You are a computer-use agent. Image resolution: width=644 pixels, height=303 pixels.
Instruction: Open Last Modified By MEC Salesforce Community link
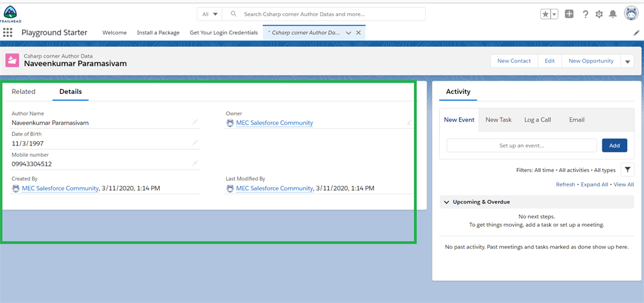point(274,188)
